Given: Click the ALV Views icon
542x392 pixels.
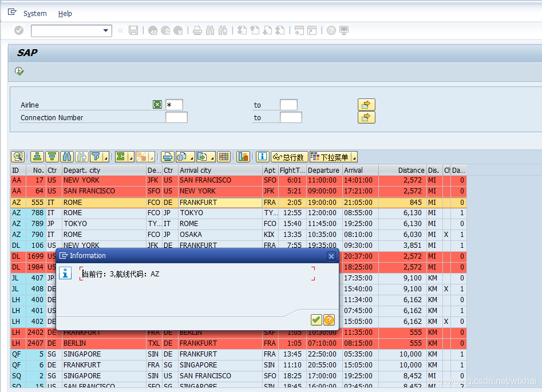Looking at the screenshot, I should coord(182,157).
